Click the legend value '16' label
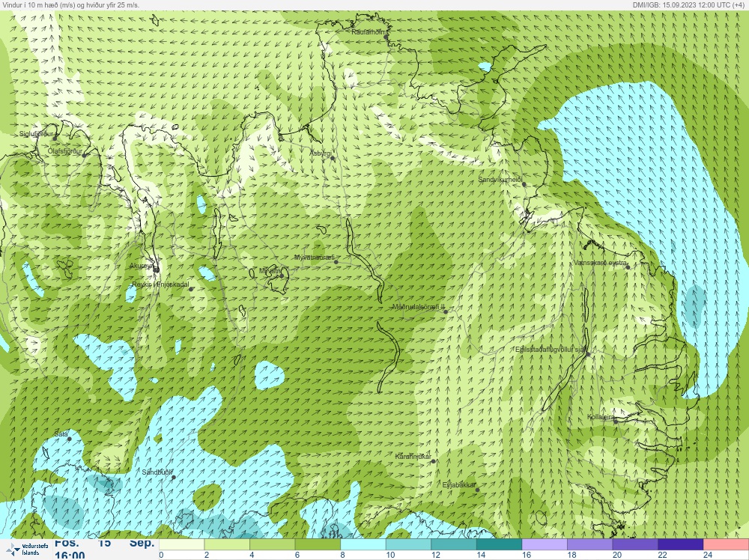The height and width of the screenshot is (560, 749). [x=527, y=555]
